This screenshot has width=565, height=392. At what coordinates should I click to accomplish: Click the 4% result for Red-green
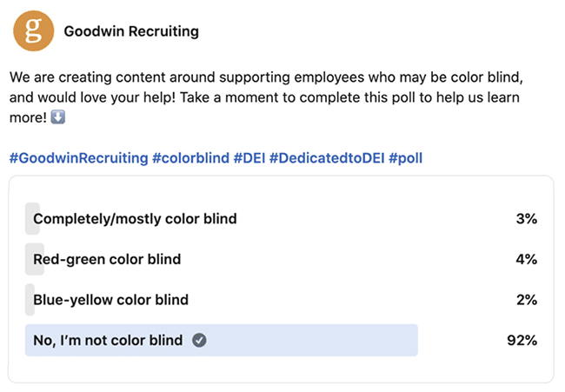[x=527, y=259]
